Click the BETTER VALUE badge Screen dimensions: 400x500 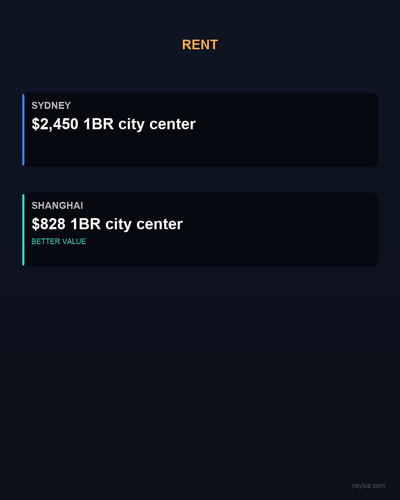point(59,241)
